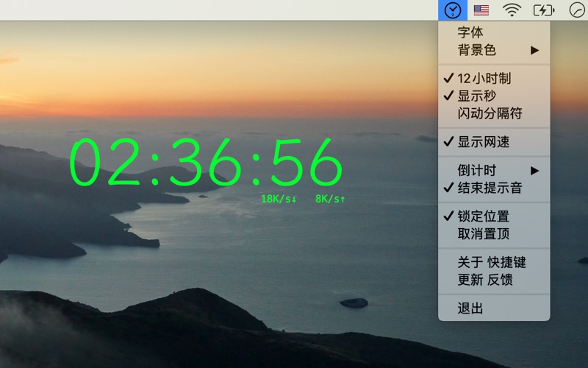The height and width of the screenshot is (368, 588).
Task: Expand the 背景色 submenu
Action: (494, 50)
